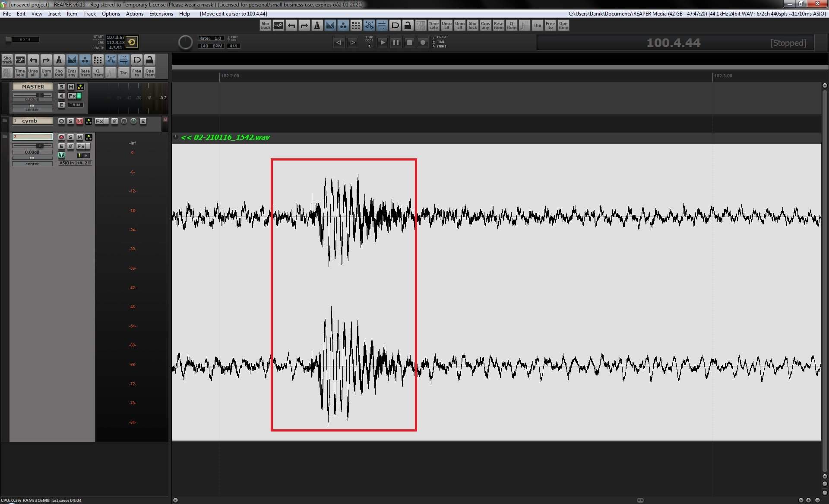The width and height of the screenshot is (829, 504).
Task: Open the Actions menu
Action: (x=134, y=14)
